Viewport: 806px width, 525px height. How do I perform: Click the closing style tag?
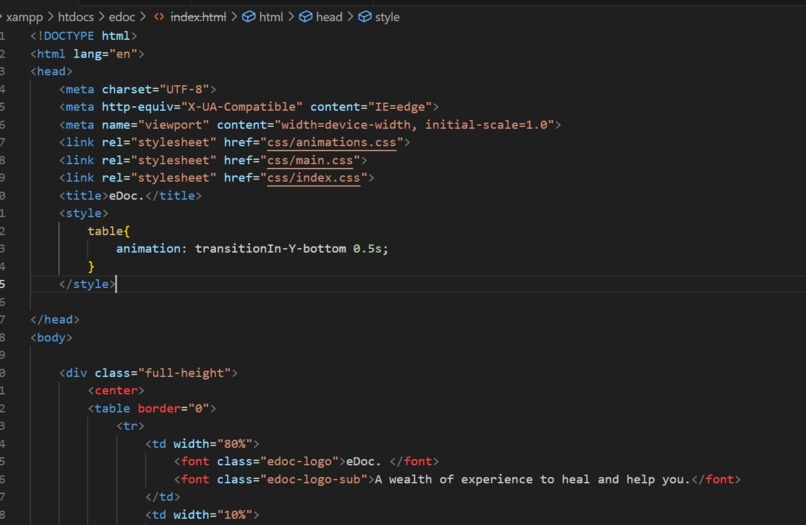(x=87, y=284)
